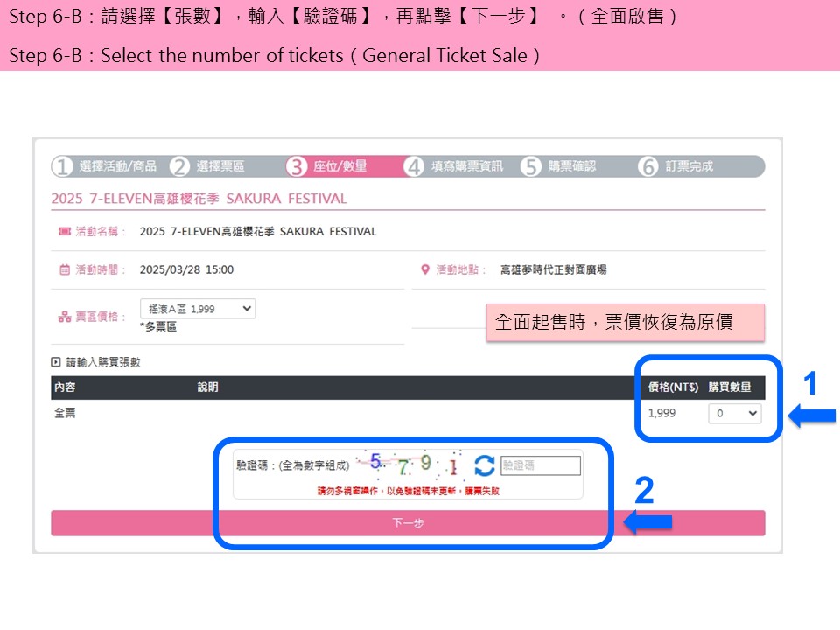This screenshot has width=840, height=630.
Task: Click the zone icon beside 票區價格
Action: point(64,317)
